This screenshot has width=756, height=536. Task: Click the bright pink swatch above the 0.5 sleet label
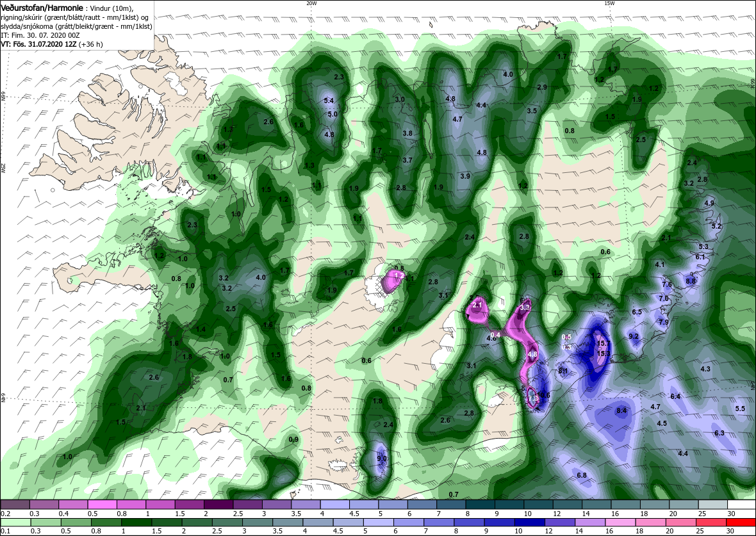(102, 505)
